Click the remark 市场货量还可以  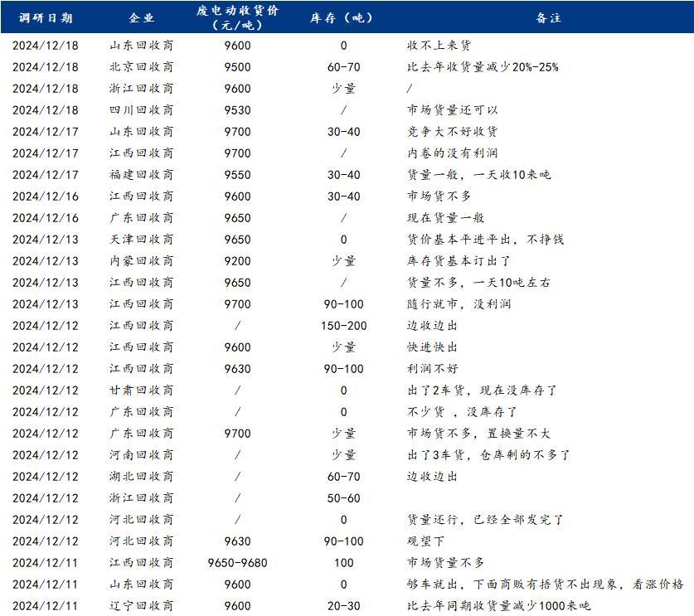452,109
